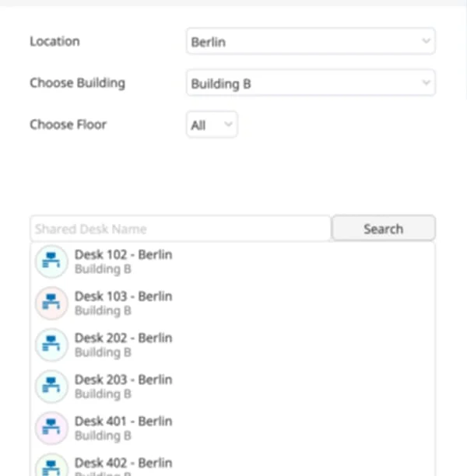Viewport: 467px width, 476px height.
Task: Click the Building B dropdown chevron arrow
Action: point(426,82)
